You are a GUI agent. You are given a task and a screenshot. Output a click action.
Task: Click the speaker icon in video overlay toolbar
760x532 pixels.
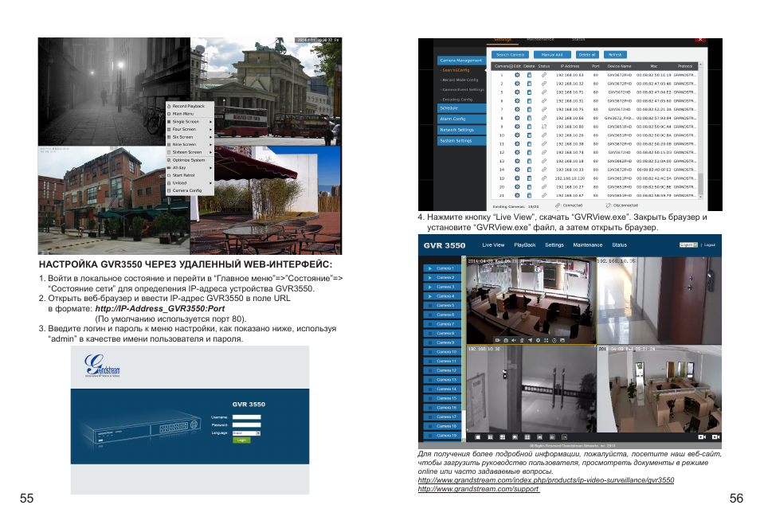point(514,341)
